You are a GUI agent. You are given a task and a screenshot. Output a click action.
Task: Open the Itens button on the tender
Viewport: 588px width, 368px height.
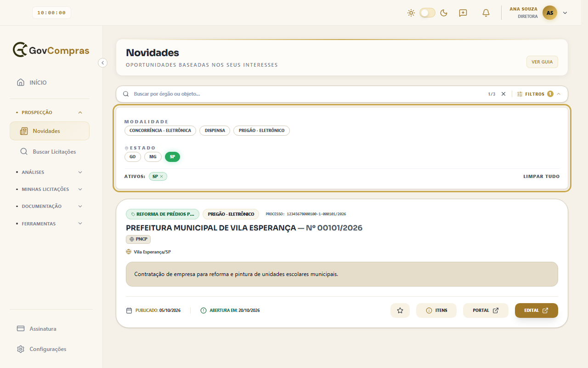click(x=436, y=310)
